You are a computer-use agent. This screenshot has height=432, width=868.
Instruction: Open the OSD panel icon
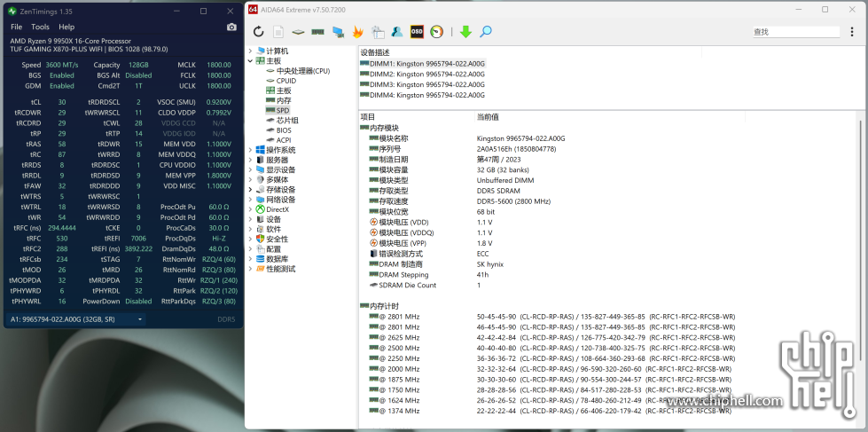(x=417, y=32)
